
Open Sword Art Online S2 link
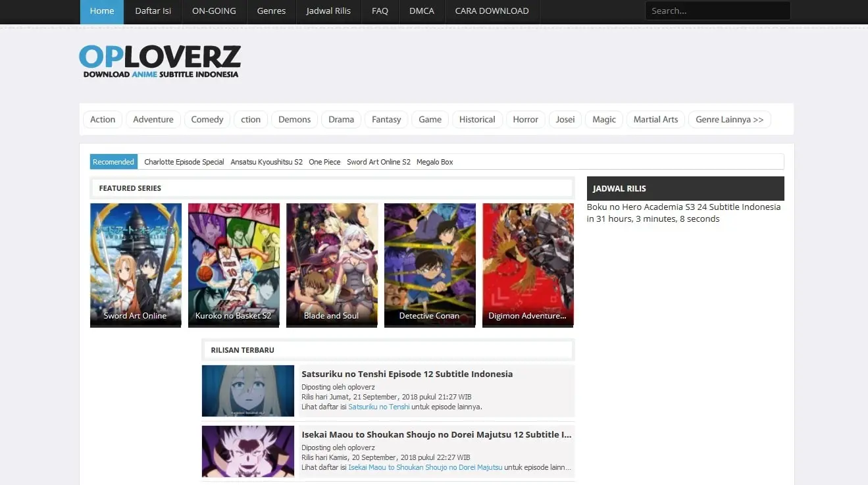(378, 162)
